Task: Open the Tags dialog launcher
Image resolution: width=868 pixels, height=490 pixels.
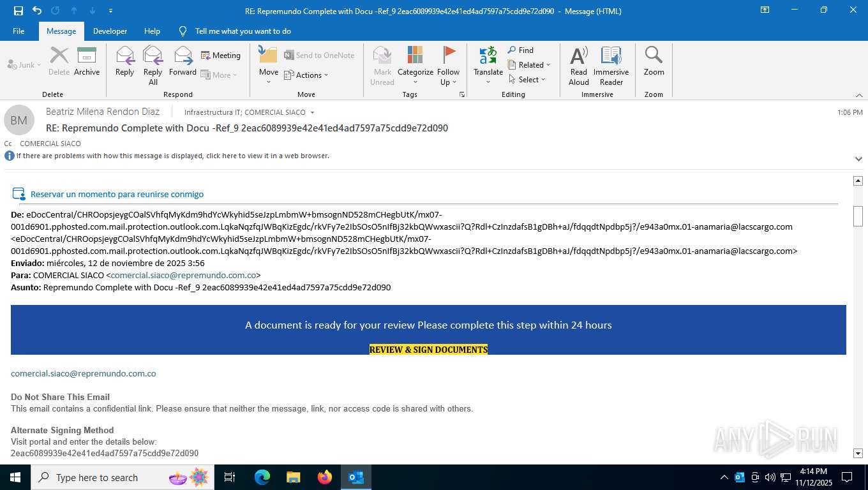Action: point(462,94)
